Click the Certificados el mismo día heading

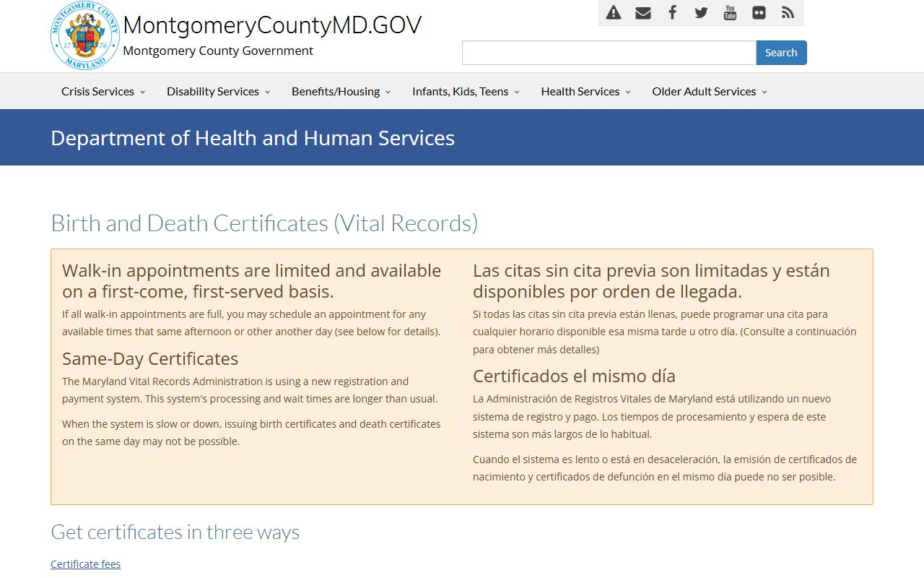574,376
